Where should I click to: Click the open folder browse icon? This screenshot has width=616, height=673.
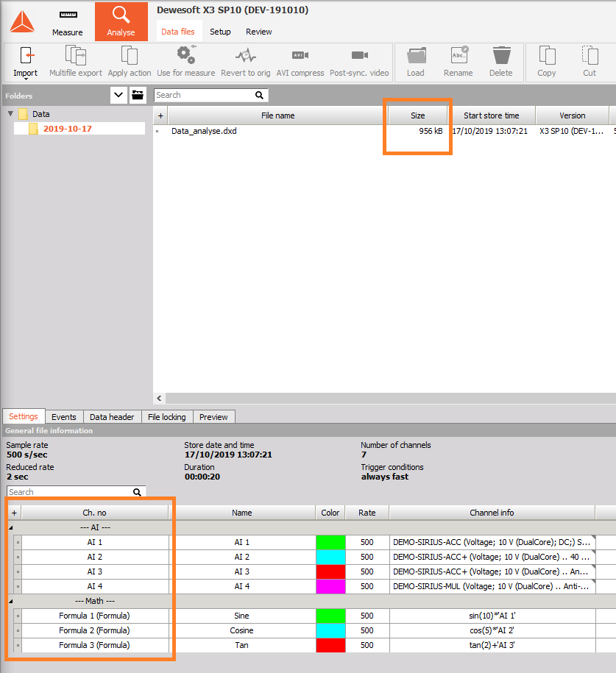coord(138,95)
